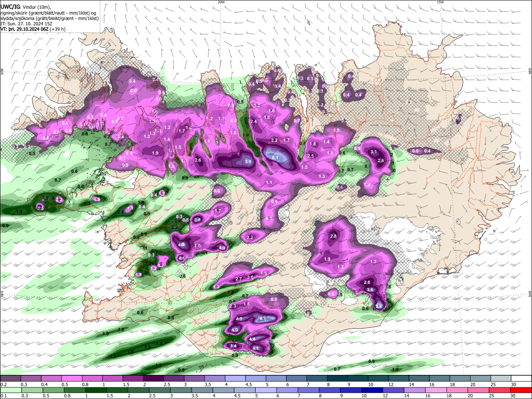The image size is (532, 399).
Task: Click the 3.8 value label on the map
Action: 198,220
